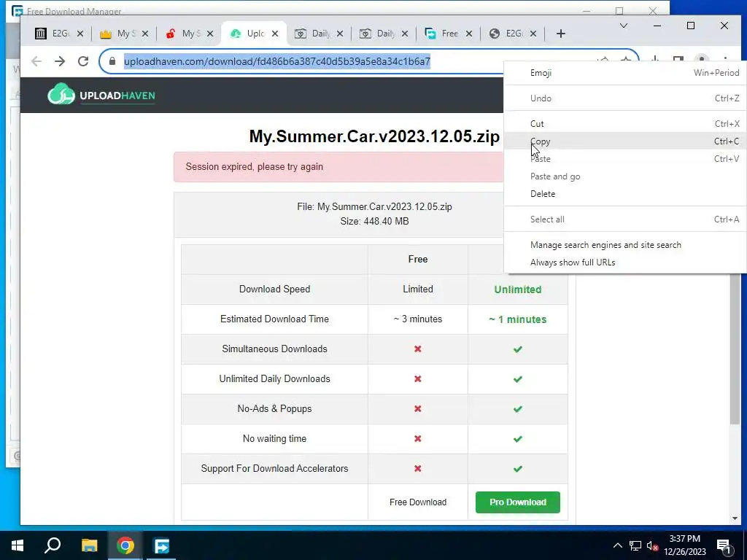Choose Copy from the context menu
This screenshot has height=560, width=747.
pyautogui.click(x=625, y=141)
